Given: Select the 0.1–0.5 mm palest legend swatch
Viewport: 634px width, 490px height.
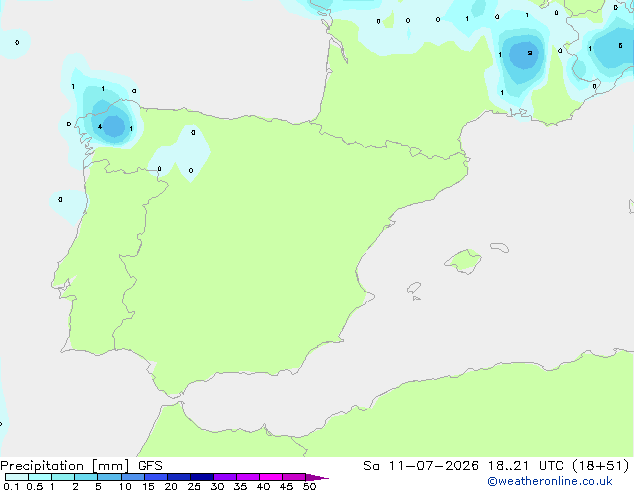Looking at the screenshot, I should 17,477.
